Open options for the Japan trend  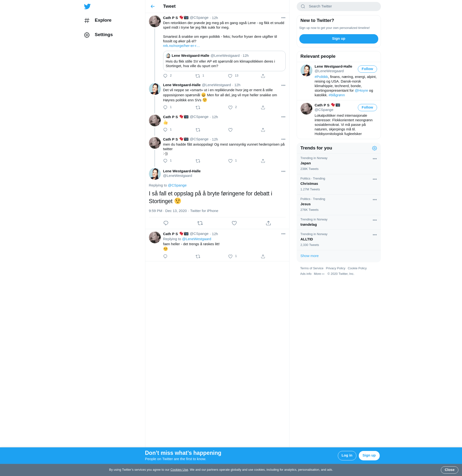pos(375,159)
